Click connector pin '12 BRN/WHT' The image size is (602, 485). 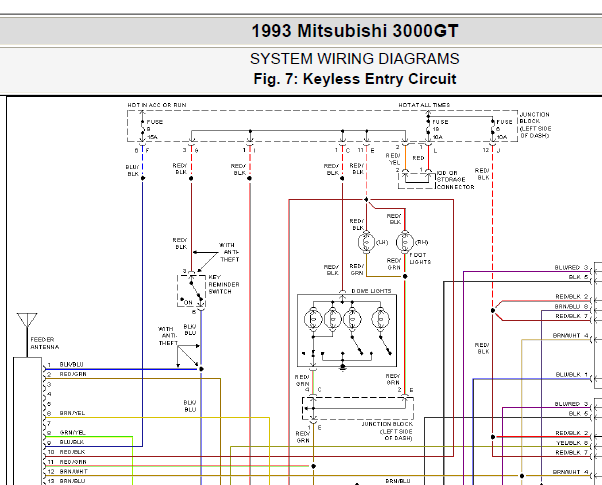coord(68,471)
